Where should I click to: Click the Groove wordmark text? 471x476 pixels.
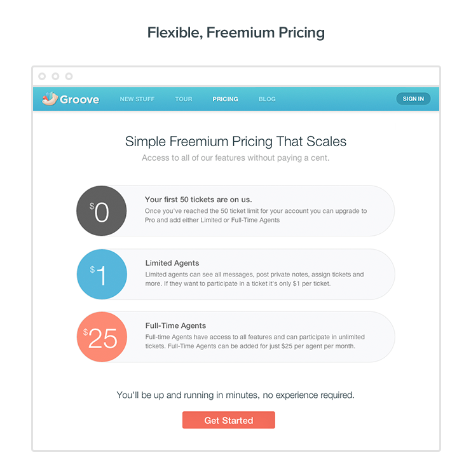tap(79, 99)
